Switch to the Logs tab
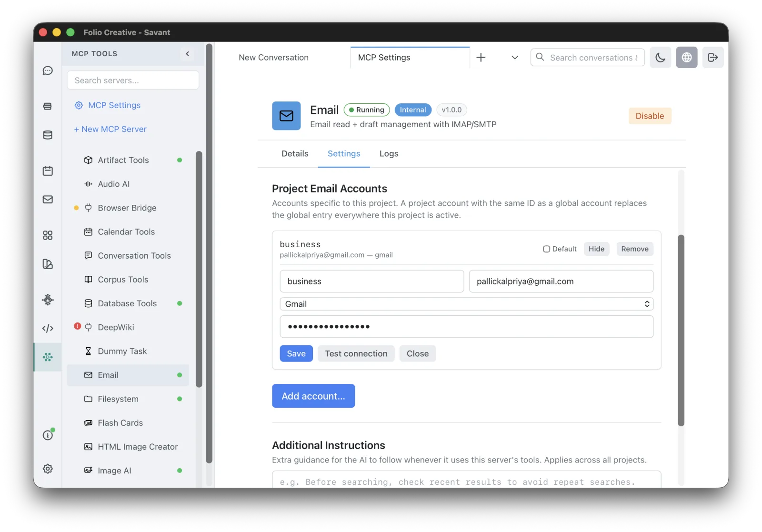The width and height of the screenshot is (762, 532). click(x=389, y=154)
